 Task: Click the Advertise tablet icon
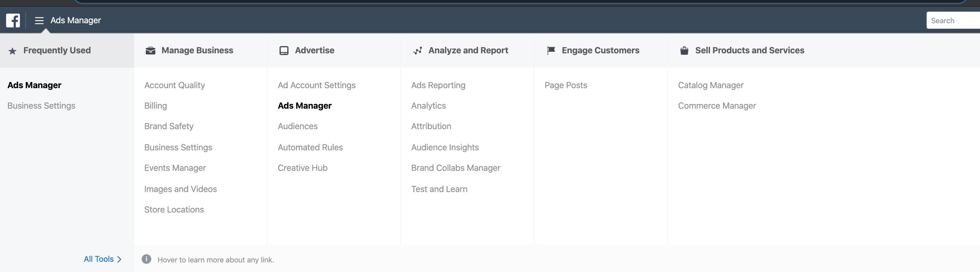point(284,51)
